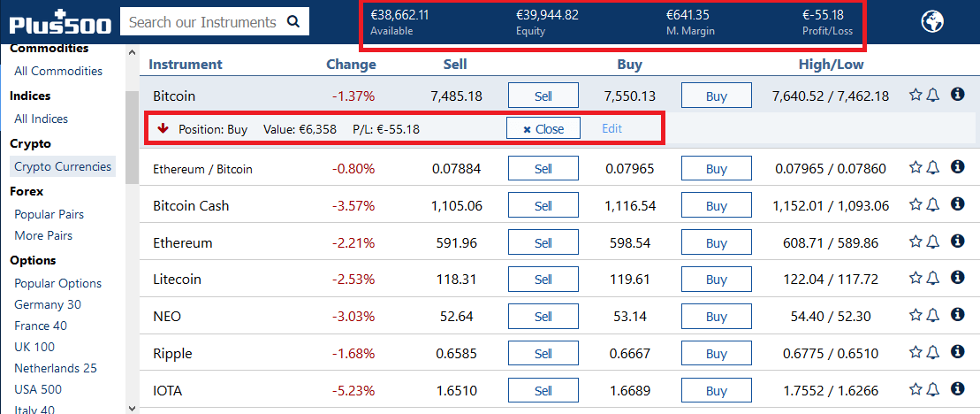Set alert bell for Litecoin
The image size is (980, 414).
(932, 279)
